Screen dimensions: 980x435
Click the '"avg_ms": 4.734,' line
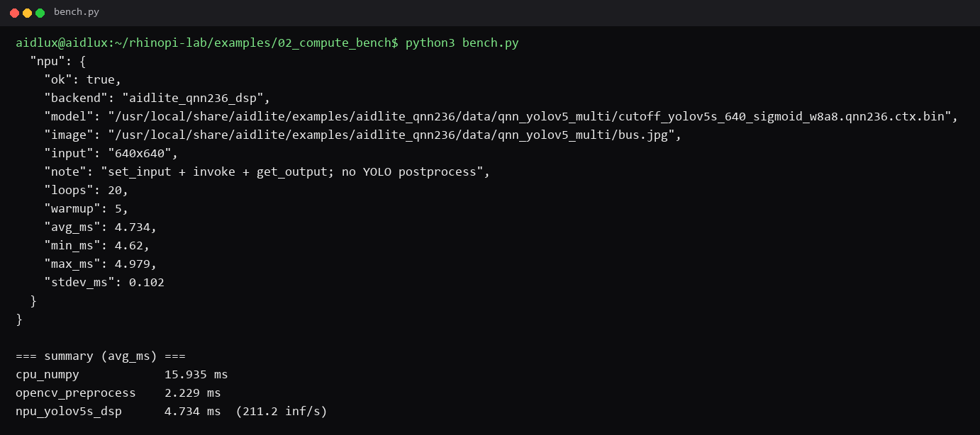101,227
